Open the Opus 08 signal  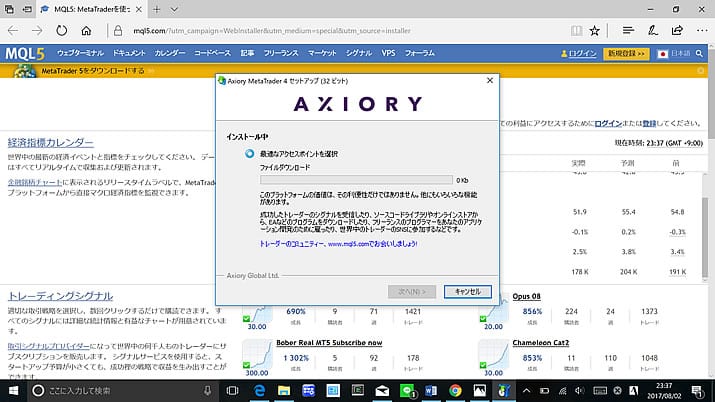coord(526,296)
